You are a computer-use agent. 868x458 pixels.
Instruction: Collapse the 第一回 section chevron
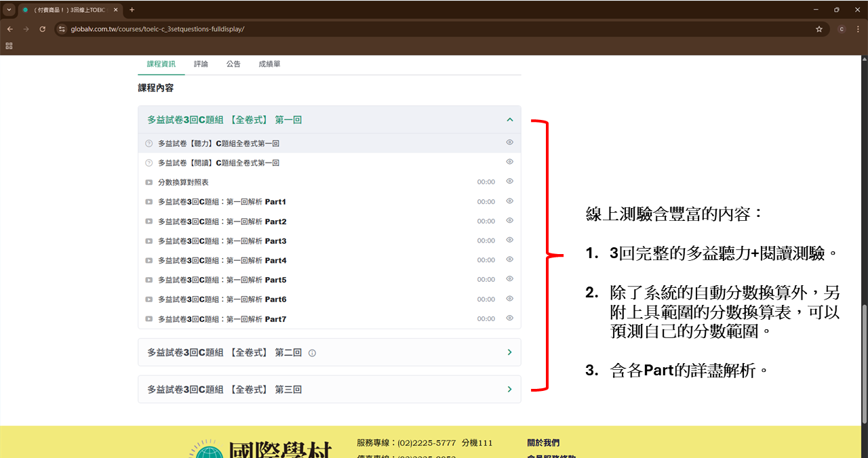(x=509, y=120)
